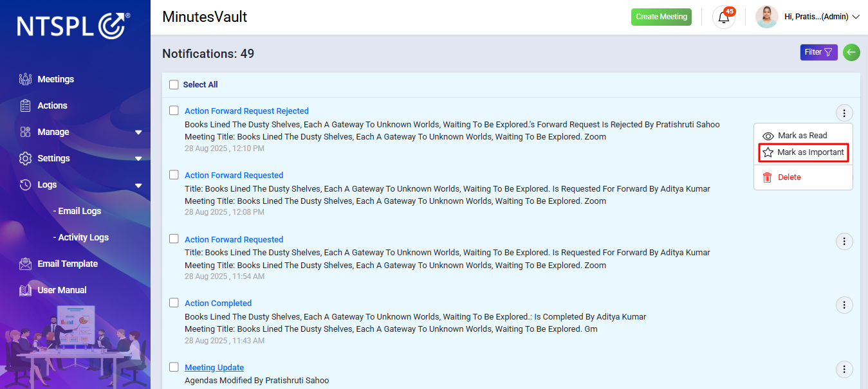Viewport: 868px width, 389px height.
Task: Click the eye icon beside Mark as Read
Action: [x=768, y=136]
